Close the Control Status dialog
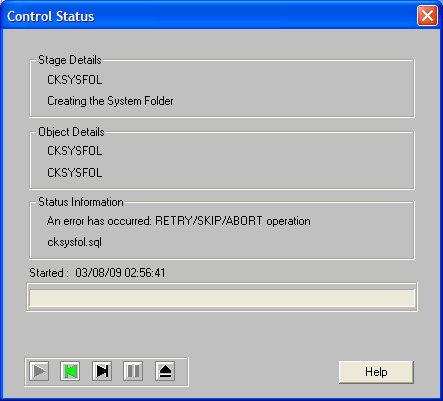This screenshot has width=443, height=401. pos(427,15)
